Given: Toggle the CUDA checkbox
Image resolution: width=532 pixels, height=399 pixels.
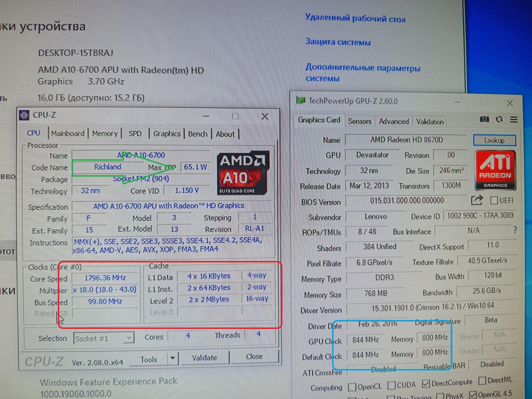Looking at the screenshot, I should [x=391, y=385].
